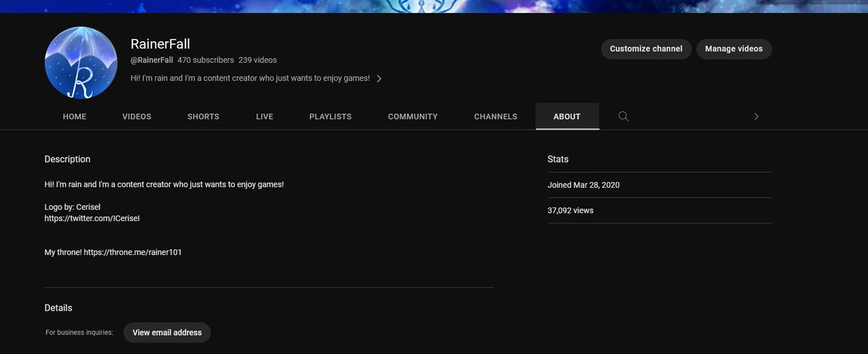
Task: Click the RainerFall umbrella channel avatar
Action: coord(82,63)
